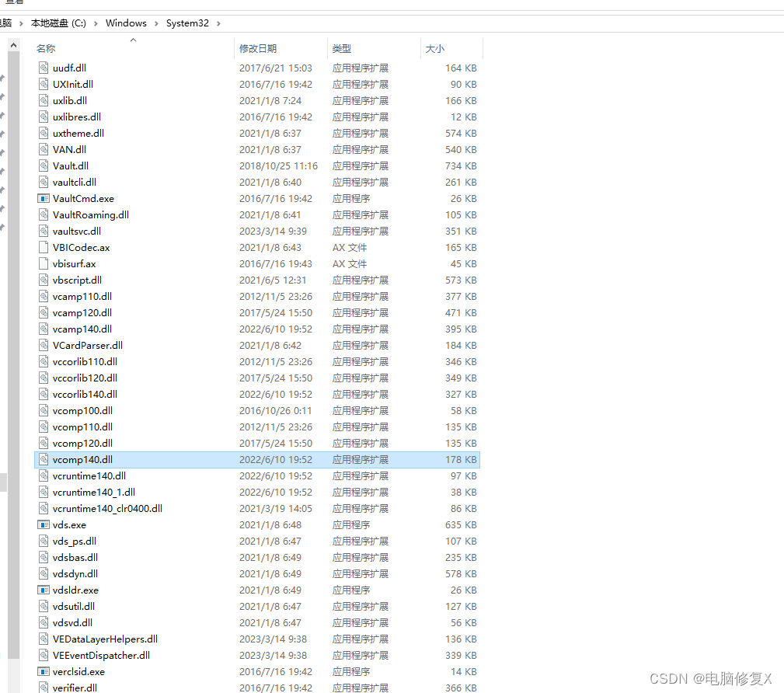Navigate to Windows breadcrumb folder

point(126,23)
